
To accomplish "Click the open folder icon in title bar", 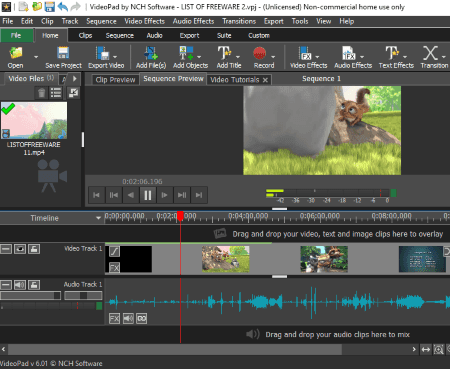I will point(37,6).
